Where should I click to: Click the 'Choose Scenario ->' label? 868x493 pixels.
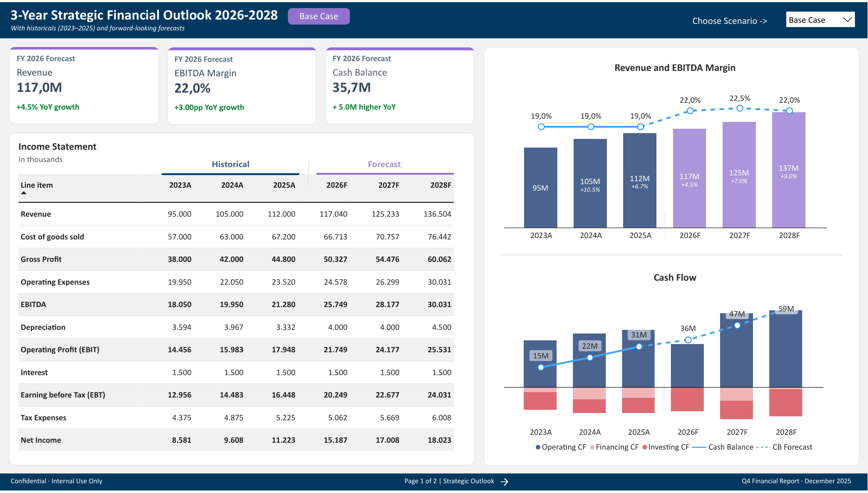(730, 21)
